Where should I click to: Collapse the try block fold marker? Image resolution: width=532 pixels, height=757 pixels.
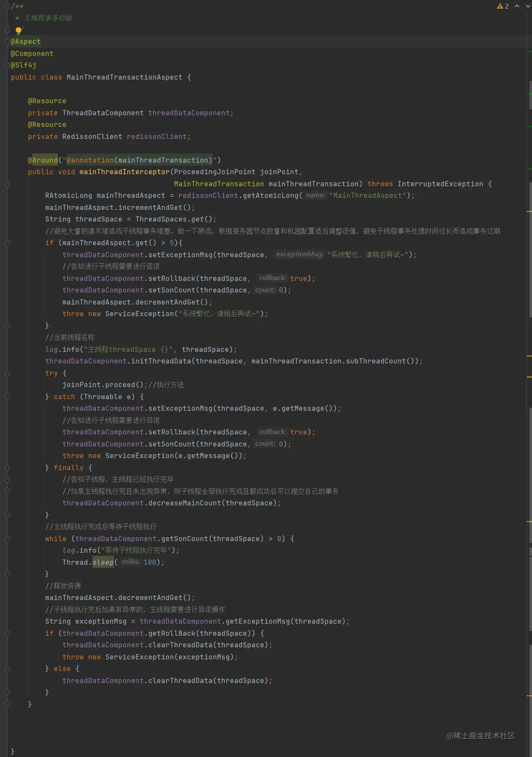[x=7, y=373]
